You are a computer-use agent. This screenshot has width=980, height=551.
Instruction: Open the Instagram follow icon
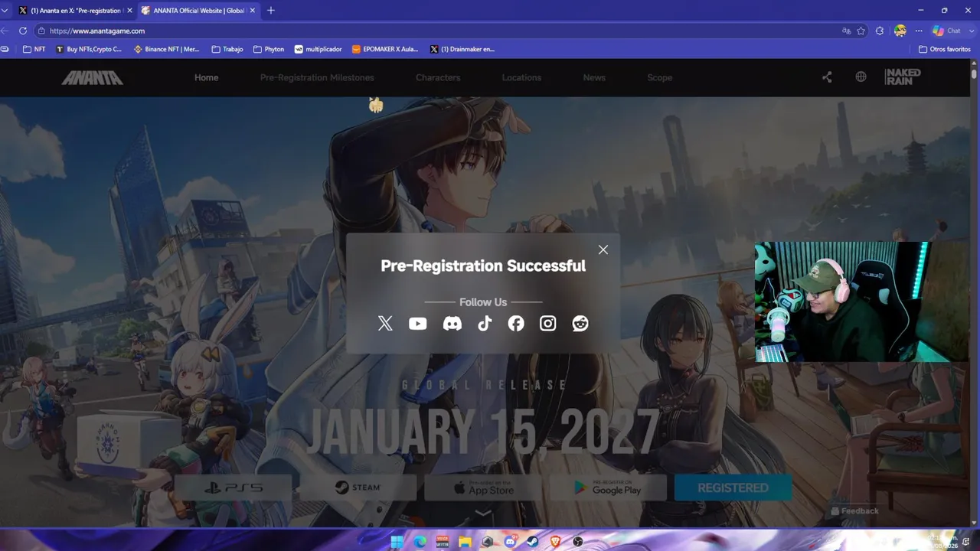(x=548, y=324)
